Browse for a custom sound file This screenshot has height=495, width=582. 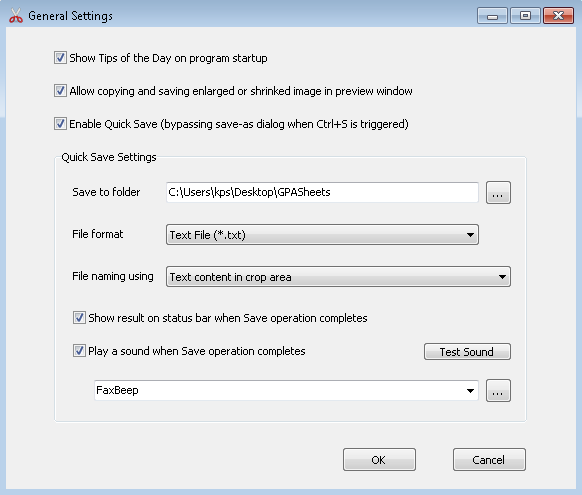[x=498, y=390]
